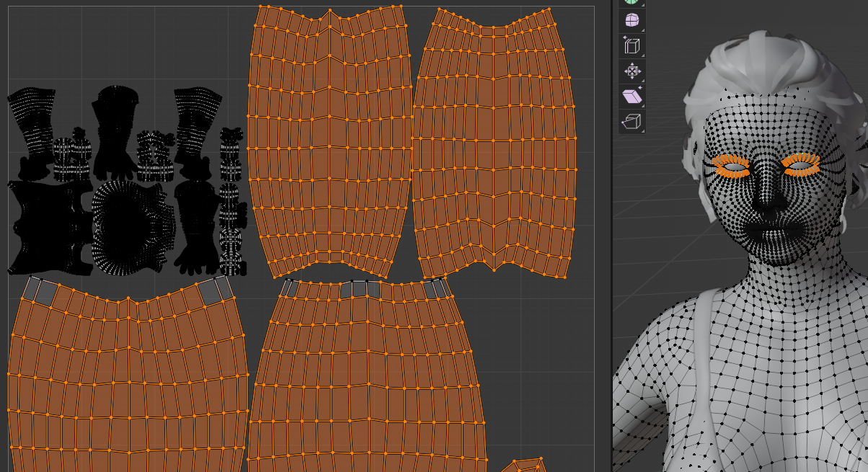
Task: Select the Shear tool
Action: pos(632,96)
